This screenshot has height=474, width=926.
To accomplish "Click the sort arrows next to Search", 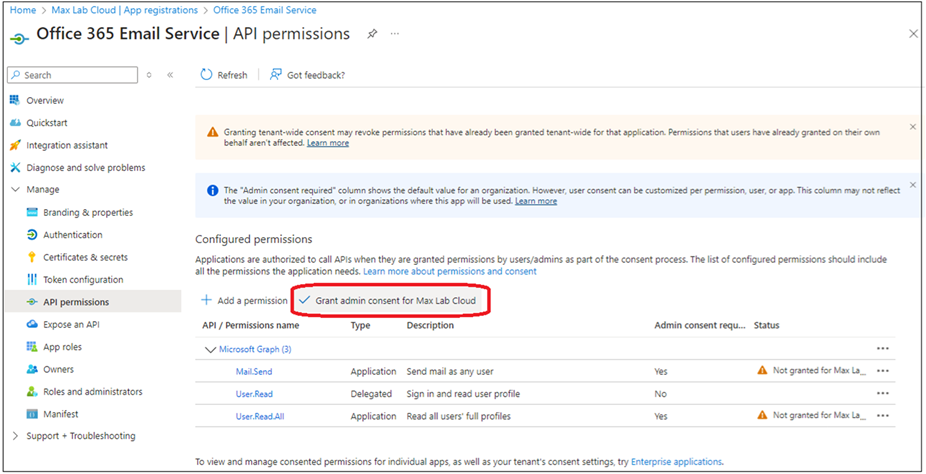I will click(x=149, y=75).
